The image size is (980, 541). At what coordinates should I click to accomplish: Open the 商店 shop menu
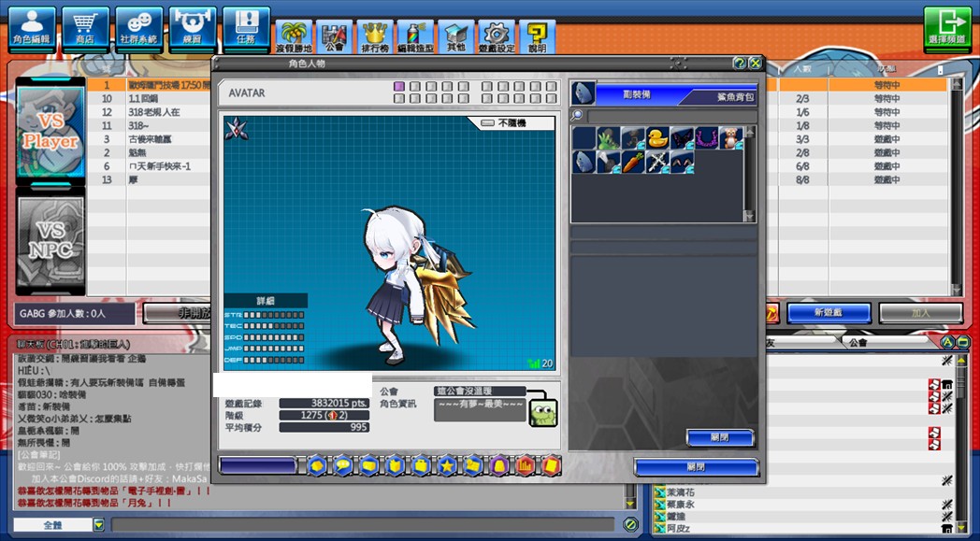click(85, 29)
